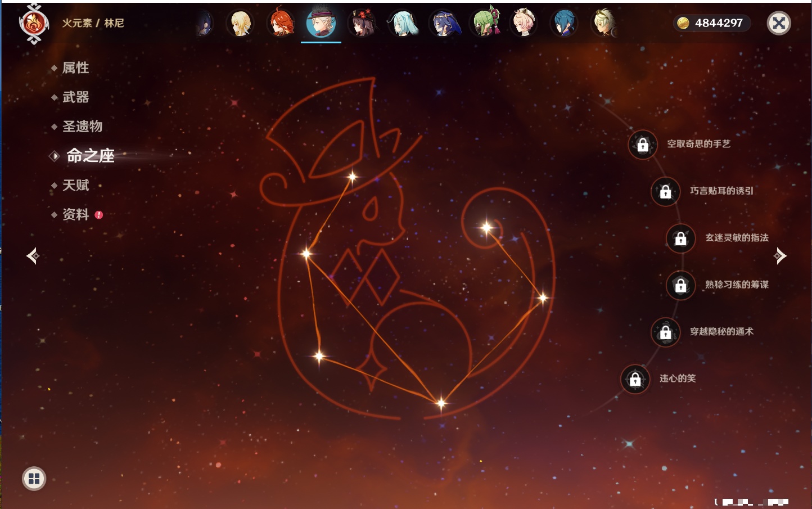The height and width of the screenshot is (509, 812).
Task: Open the four-square grid menu button
Action: coord(34,479)
